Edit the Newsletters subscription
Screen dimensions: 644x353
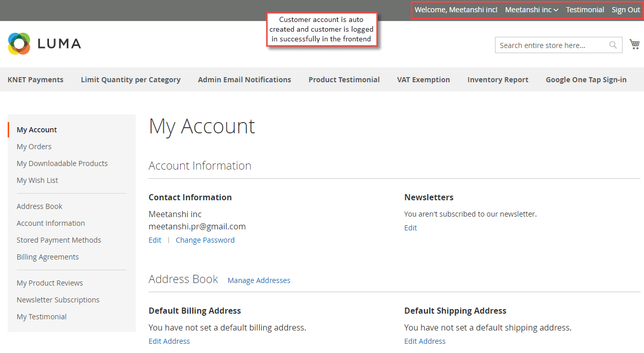410,228
